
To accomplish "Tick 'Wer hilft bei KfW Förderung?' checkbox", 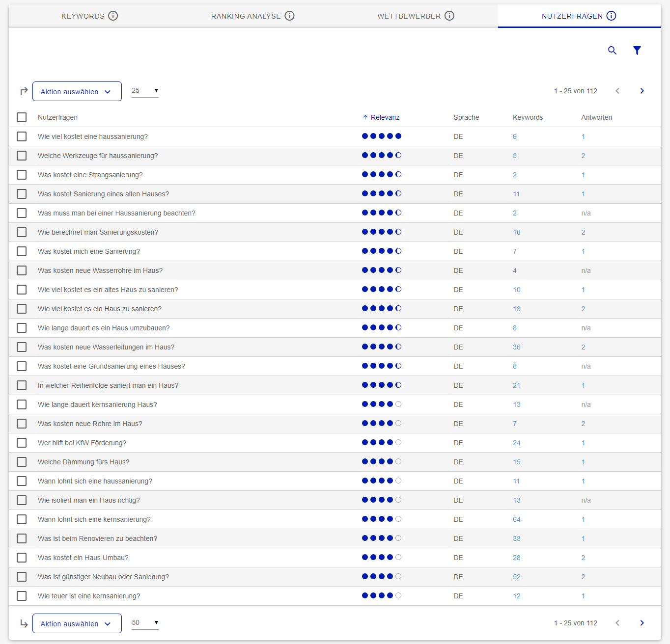I will coord(22,443).
